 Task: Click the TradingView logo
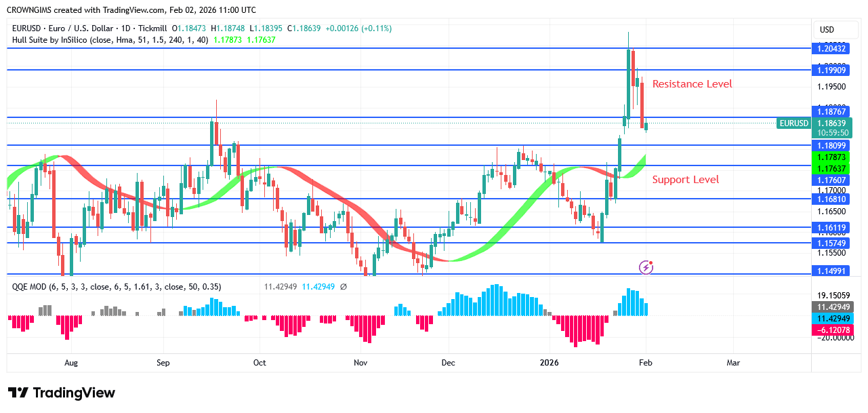click(x=61, y=393)
